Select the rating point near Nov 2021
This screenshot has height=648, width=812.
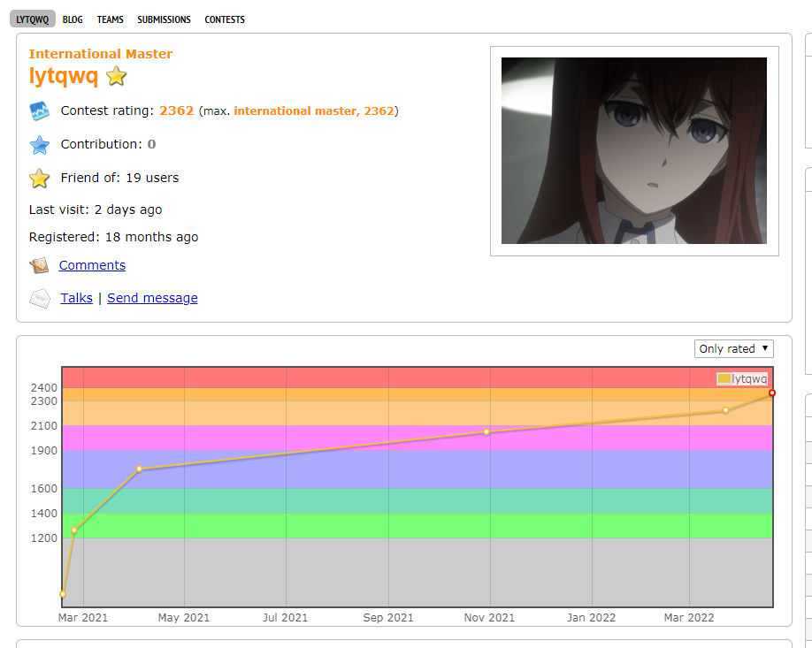(486, 431)
